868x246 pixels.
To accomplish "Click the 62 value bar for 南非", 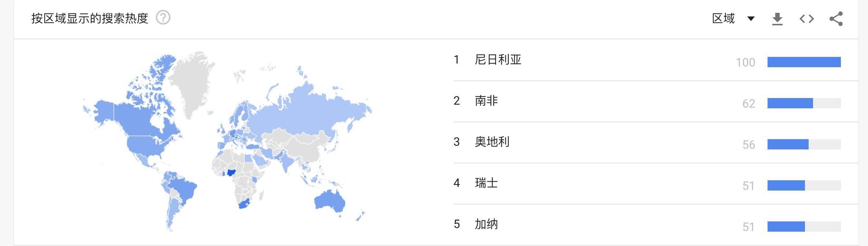I will point(804,103).
